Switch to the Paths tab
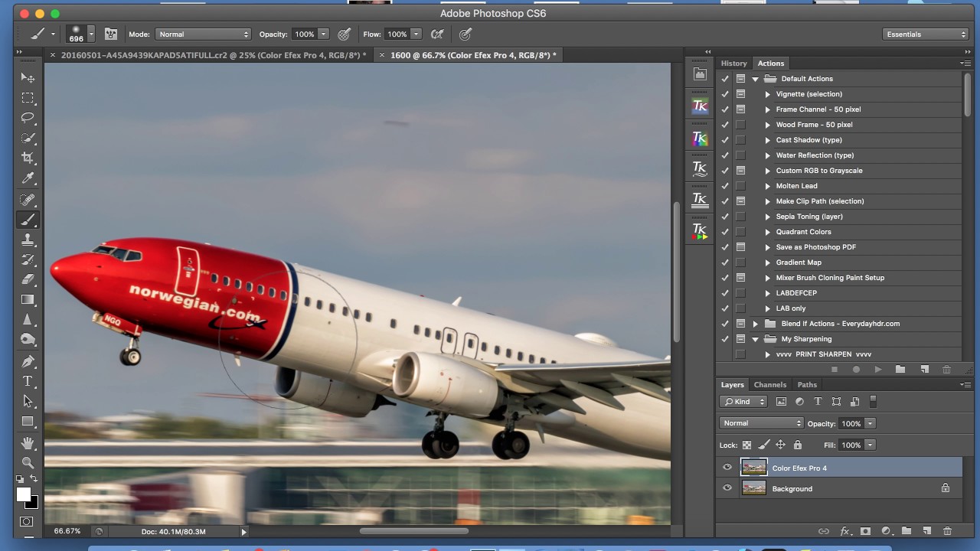 tap(807, 385)
